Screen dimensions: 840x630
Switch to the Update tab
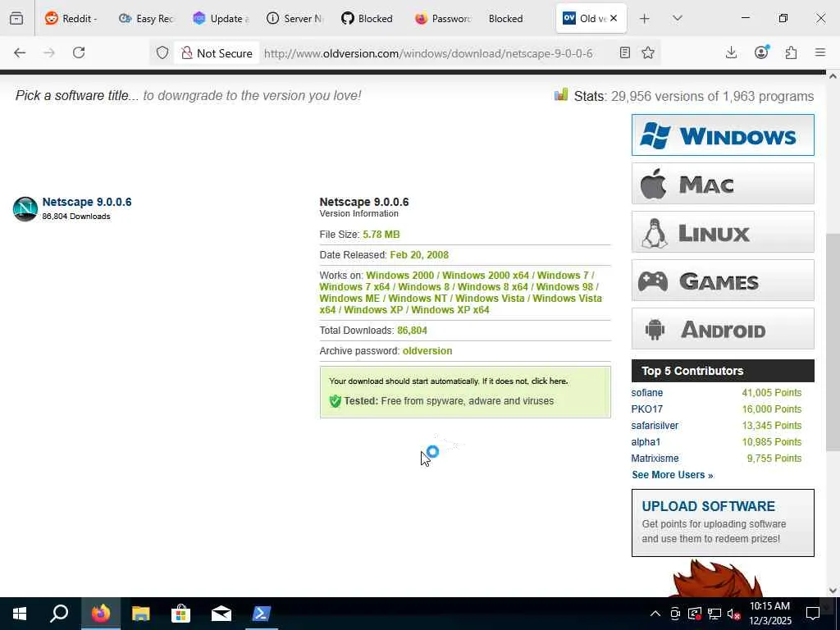(x=220, y=18)
